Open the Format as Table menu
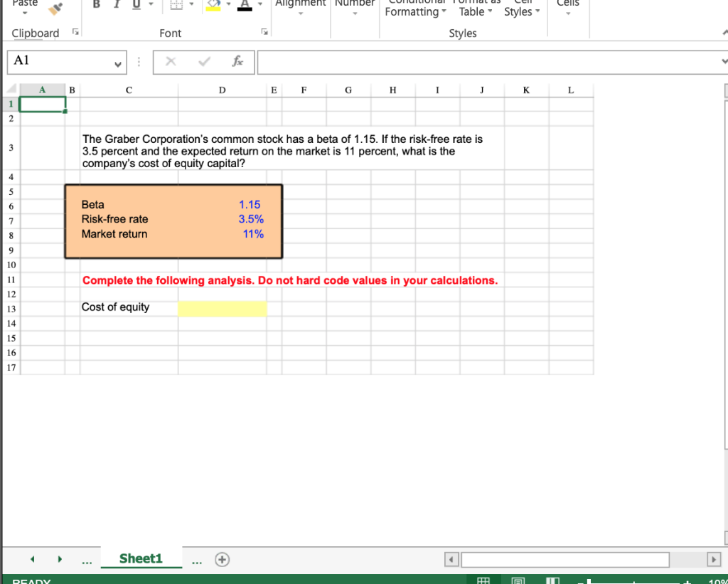 474,9
